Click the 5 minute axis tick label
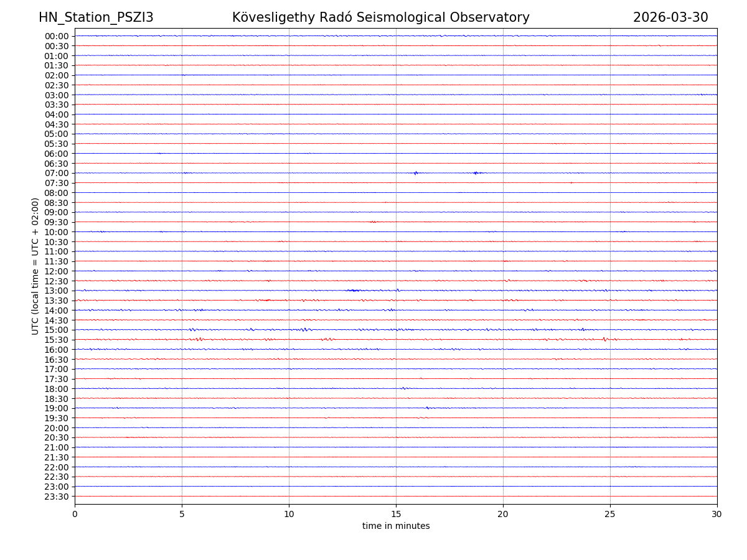 [x=182, y=515]
